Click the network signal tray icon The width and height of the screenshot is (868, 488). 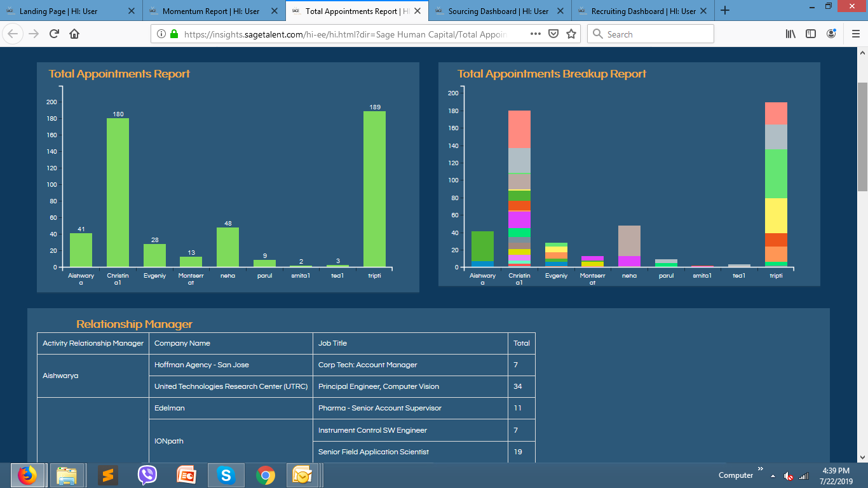[804, 476]
